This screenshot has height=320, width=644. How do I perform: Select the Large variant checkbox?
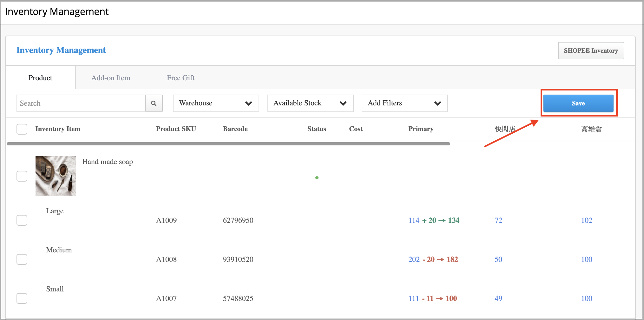coord(22,220)
